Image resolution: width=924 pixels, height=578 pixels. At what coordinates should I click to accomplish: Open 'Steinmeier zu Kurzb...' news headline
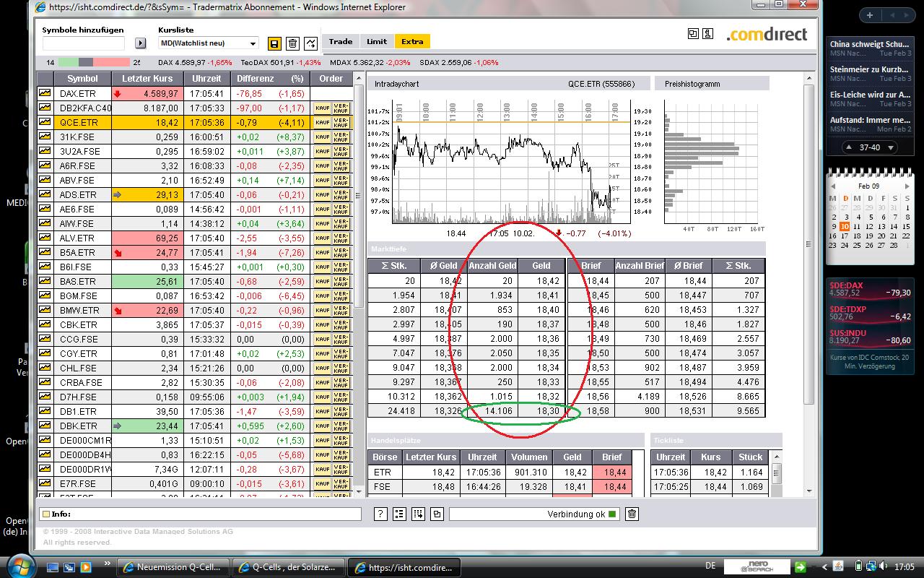point(869,69)
